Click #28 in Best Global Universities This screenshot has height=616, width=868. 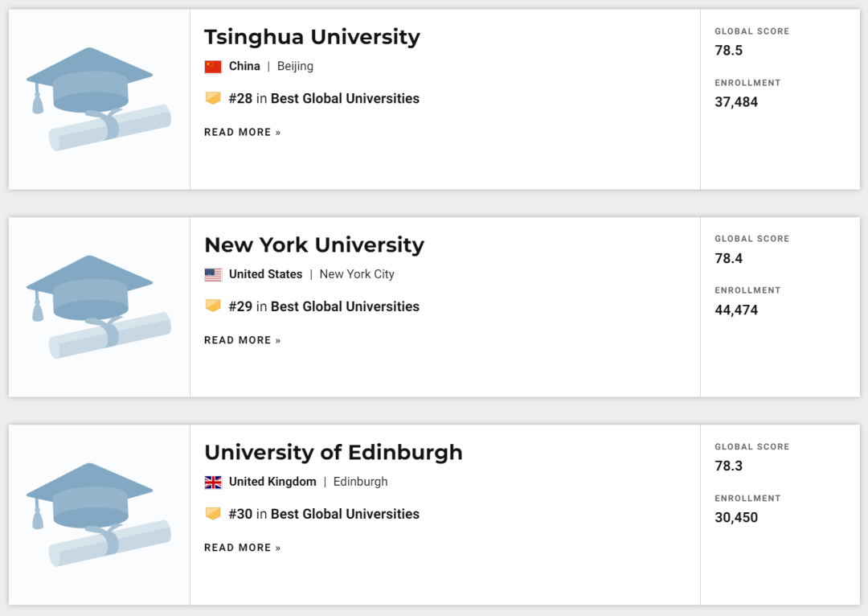324,98
